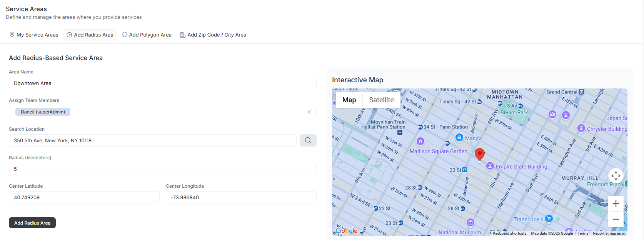Click the Empire State Building landmark icon
The height and width of the screenshot is (240, 644).
click(490, 166)
